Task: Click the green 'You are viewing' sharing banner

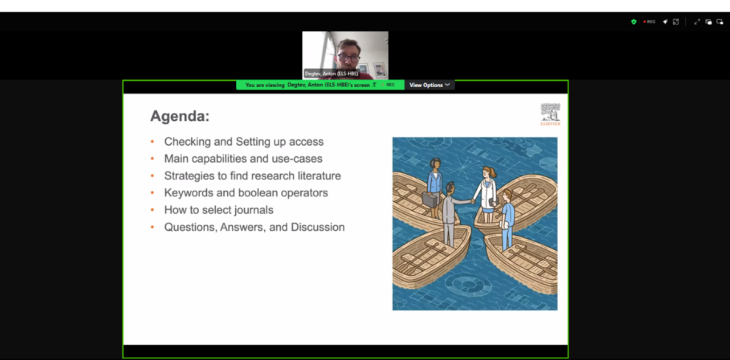Action: coord(320,85)
